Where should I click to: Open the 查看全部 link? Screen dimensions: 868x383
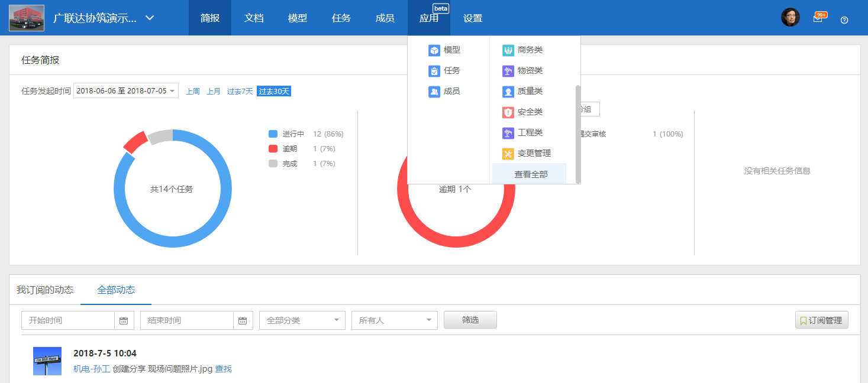click(x=530, y=174)
